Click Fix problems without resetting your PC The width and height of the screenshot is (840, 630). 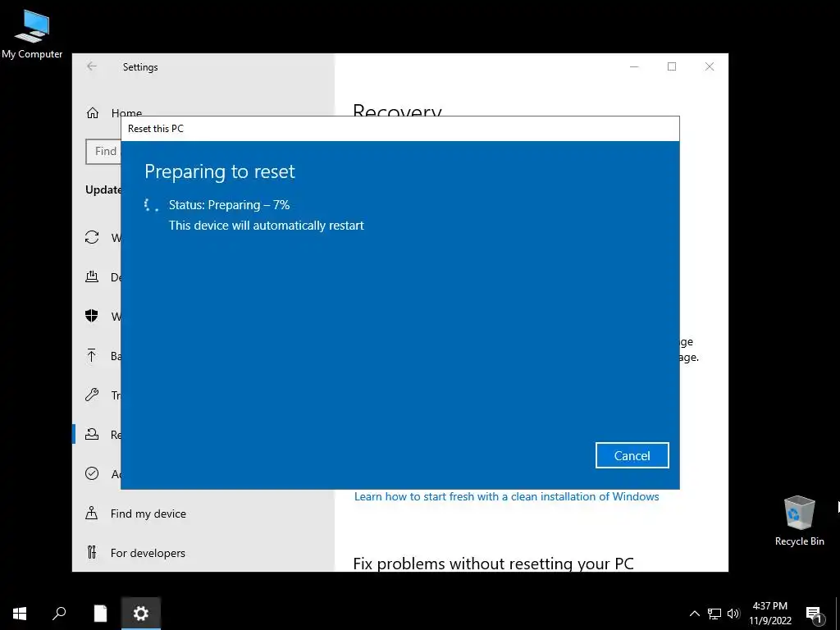(x=493, y=563)
